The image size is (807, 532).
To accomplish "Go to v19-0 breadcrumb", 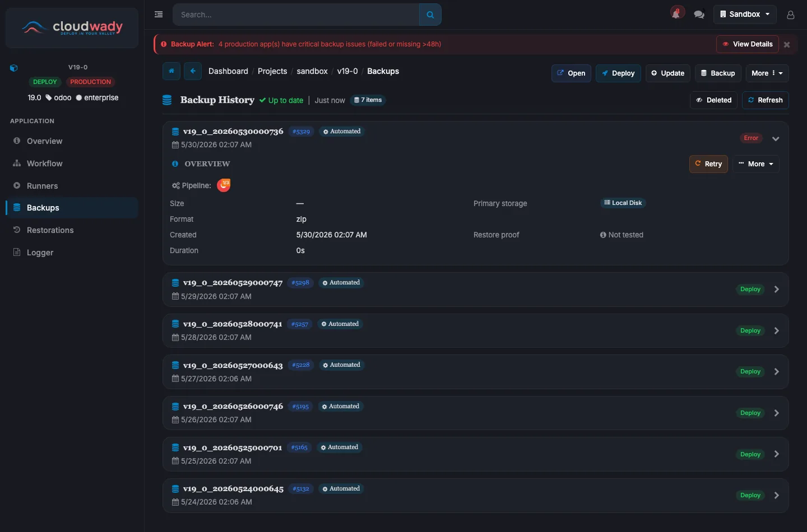I will [347, 71].
